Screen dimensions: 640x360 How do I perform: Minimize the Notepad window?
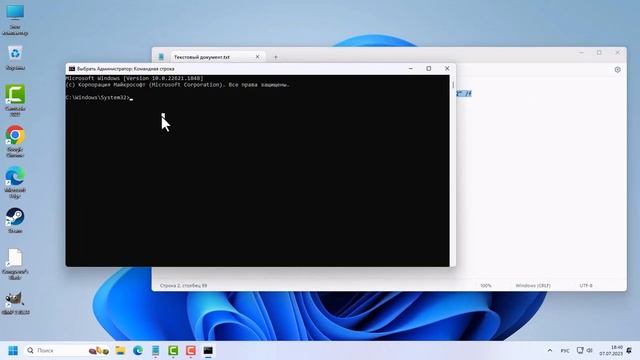click(x=581, y=53)
